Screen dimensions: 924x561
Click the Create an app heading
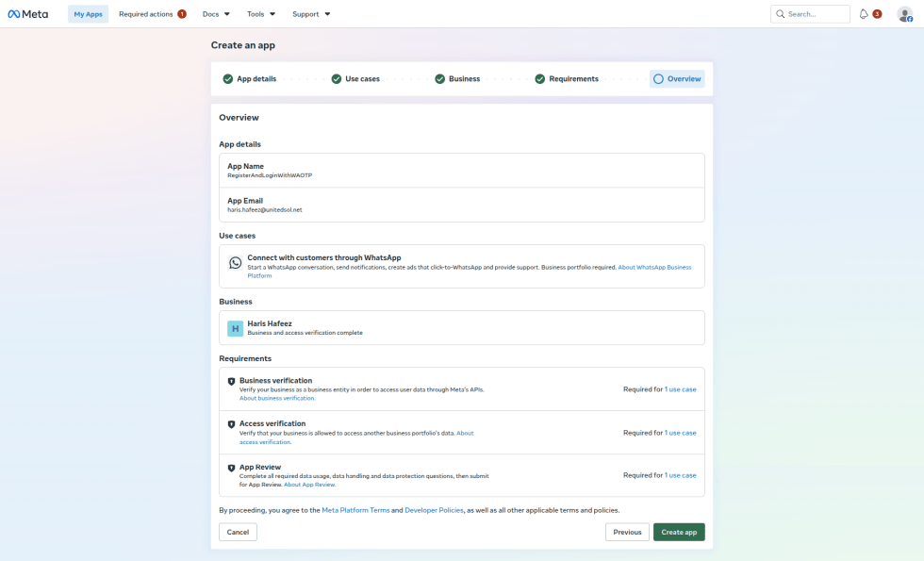click(x=243, y=45)
